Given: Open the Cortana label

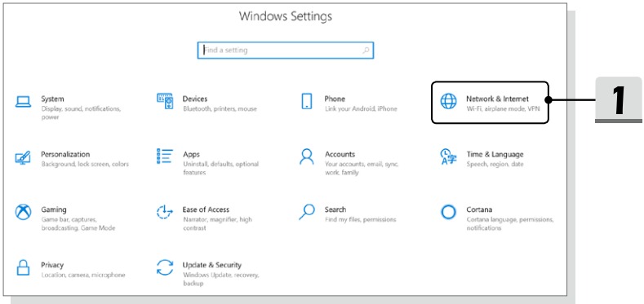Looking at the screenshot, I should (479, 209).
